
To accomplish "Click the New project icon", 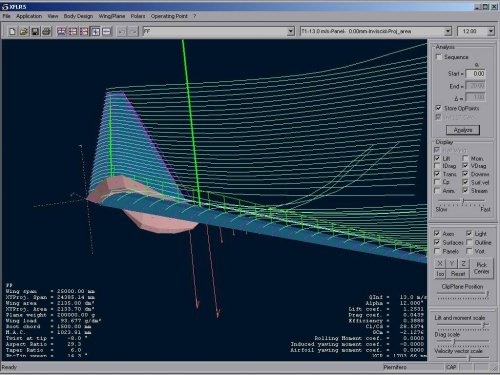I will click(12, 31).
